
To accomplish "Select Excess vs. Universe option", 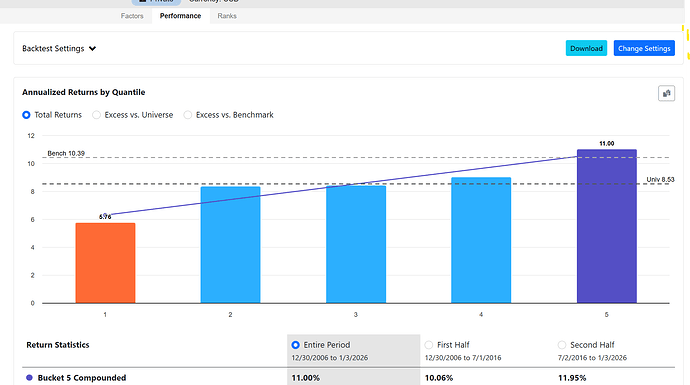I will pos(96,115).
